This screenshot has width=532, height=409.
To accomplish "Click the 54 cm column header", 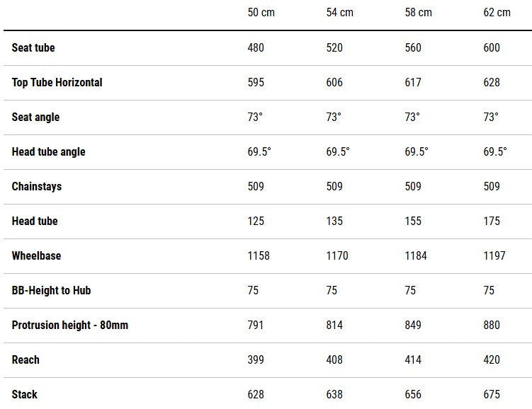I will [x=339, y=13].
